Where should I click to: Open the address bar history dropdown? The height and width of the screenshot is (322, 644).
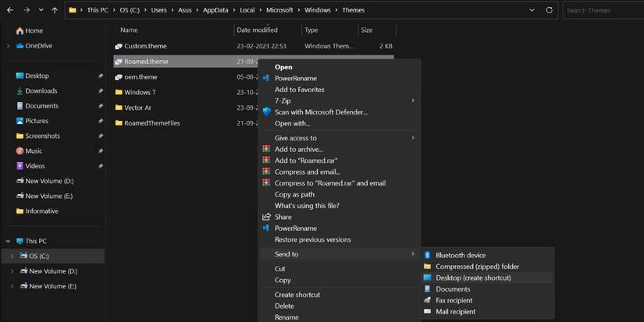532,10
